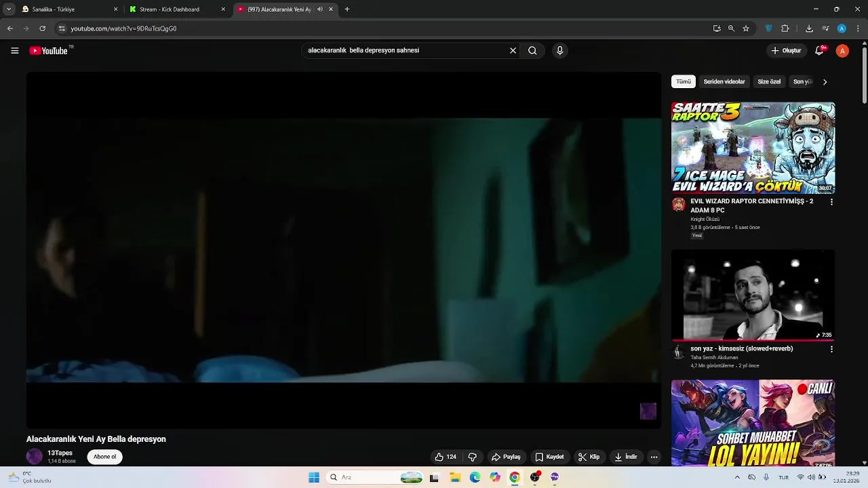Click the video player area
Image resolution: width=868 pixels, height=488 pixels.
344,250
